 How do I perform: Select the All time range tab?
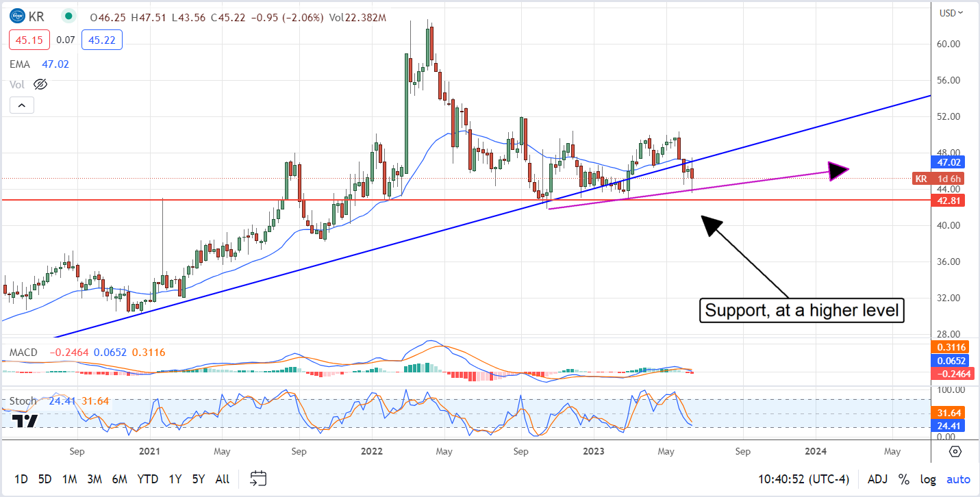(x=222, y=479)
